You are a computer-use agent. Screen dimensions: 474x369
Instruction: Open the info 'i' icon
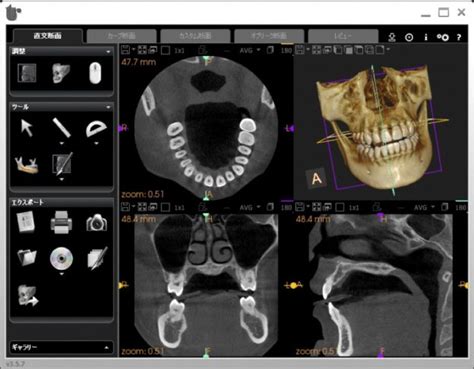[426, 37]
